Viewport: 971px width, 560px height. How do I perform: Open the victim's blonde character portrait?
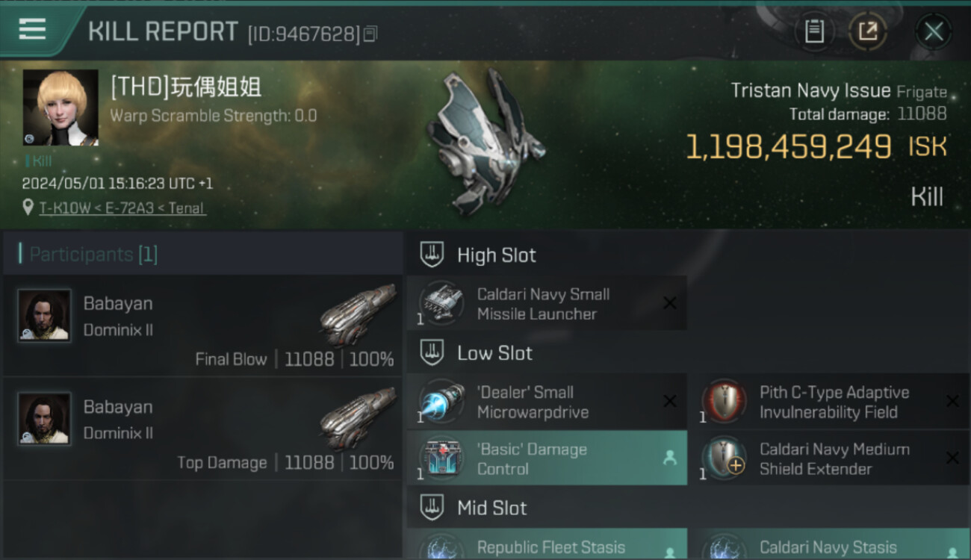[x=61, y=108]
